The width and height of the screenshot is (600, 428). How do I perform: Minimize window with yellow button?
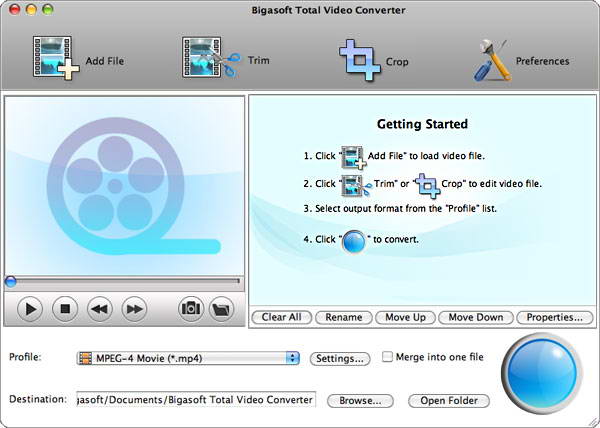[x=31, y=9]
